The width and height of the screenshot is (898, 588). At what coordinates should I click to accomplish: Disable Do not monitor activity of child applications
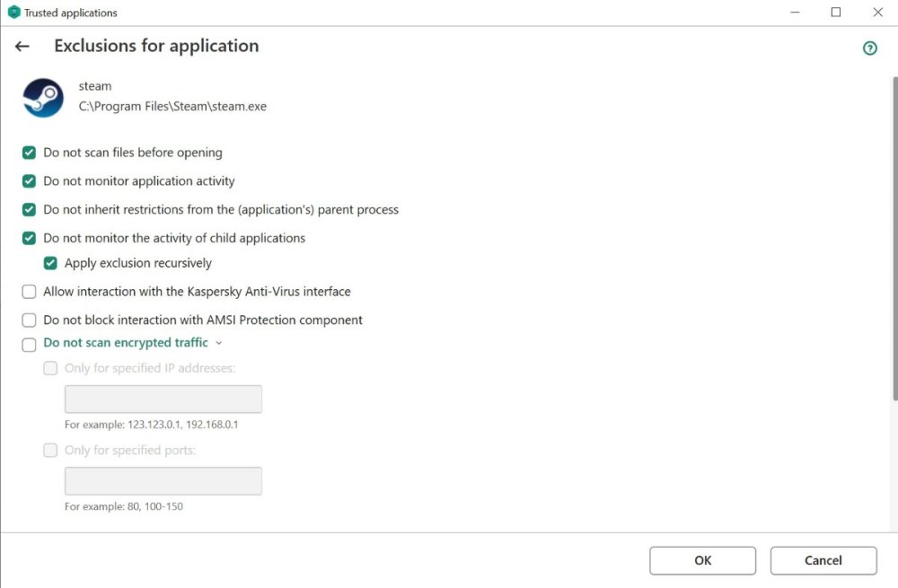click(28, 238)
